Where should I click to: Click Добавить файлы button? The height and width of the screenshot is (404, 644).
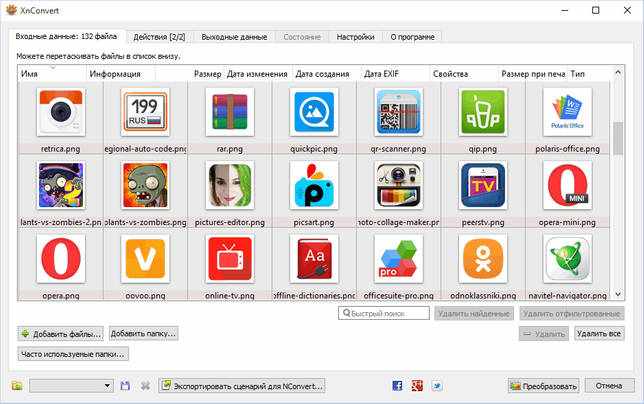point(60,334)
